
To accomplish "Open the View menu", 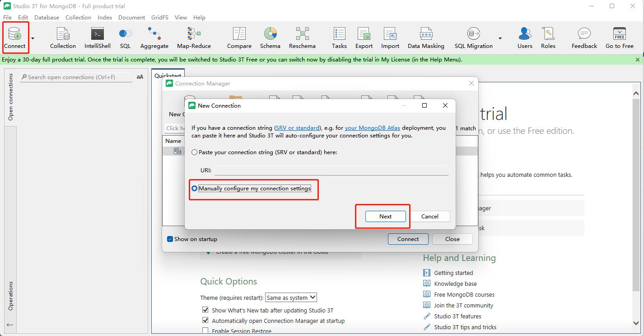I will coord(181,18).
